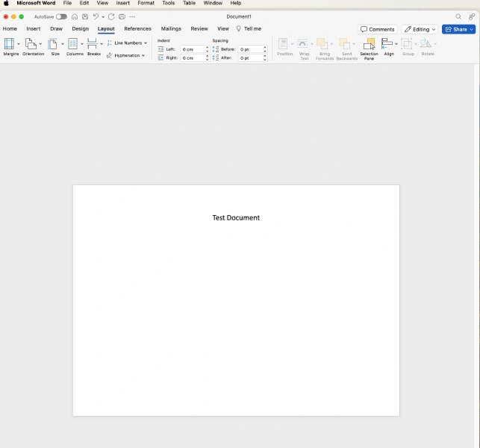Click the Share button
This screenshot has width=480, height=448.
[x=458, y=29]
